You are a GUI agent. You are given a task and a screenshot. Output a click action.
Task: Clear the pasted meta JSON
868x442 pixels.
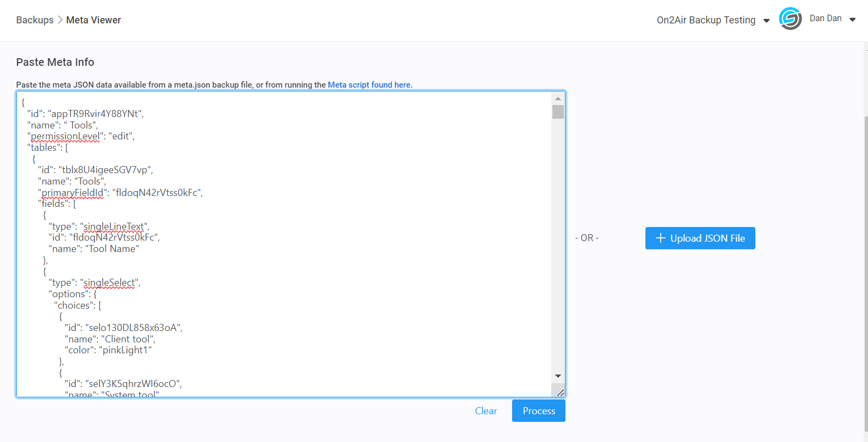[x=485, y=411]
